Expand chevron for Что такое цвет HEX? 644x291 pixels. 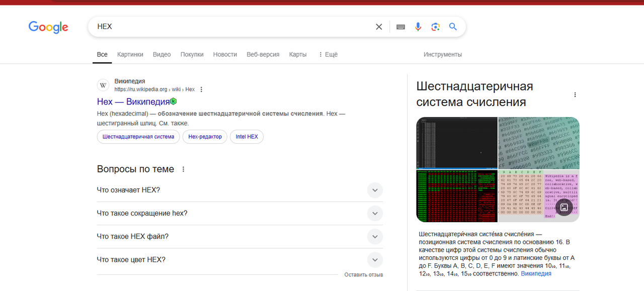point(375,260)
